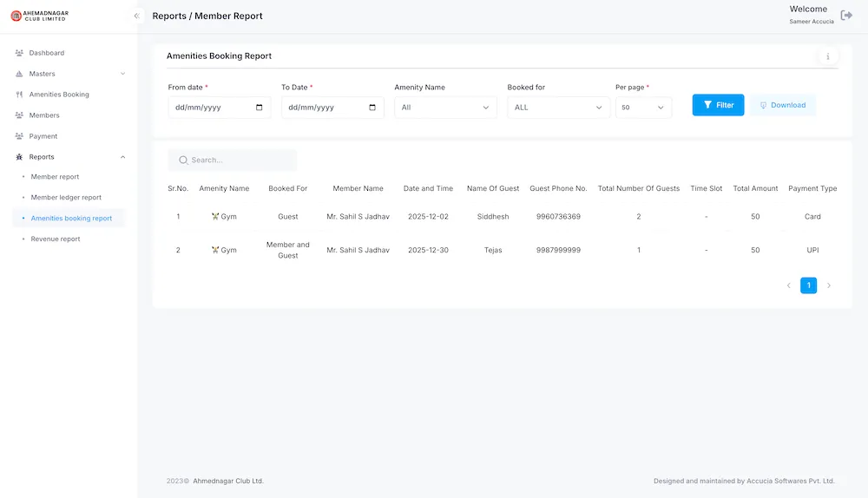Click the Gym dumbbell icon in row 1
Image resolution: width=868 pixels, height=498 pixels.
[215, 216]
